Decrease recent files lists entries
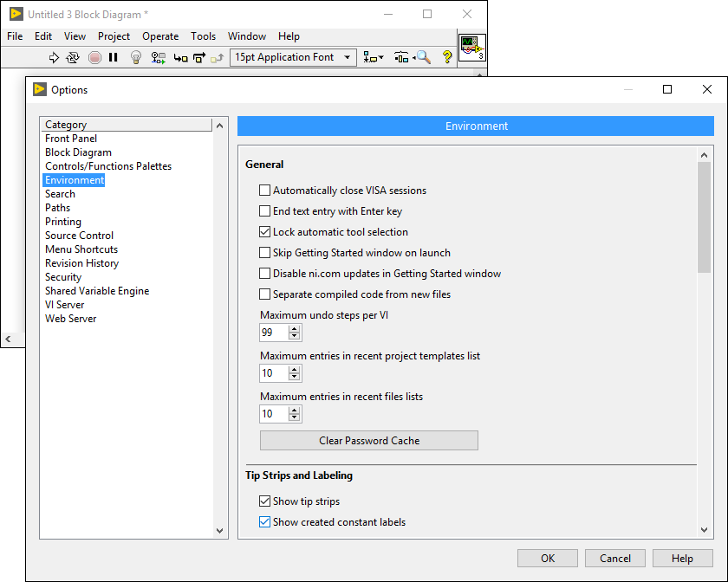Image resolution: width=728 pixels, height=582 pixels. [x=294, y=417]
